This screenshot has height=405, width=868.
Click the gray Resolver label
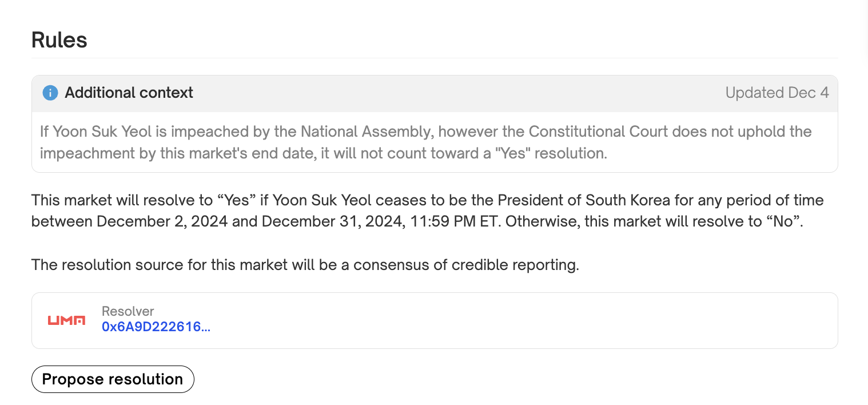point(128,311)
